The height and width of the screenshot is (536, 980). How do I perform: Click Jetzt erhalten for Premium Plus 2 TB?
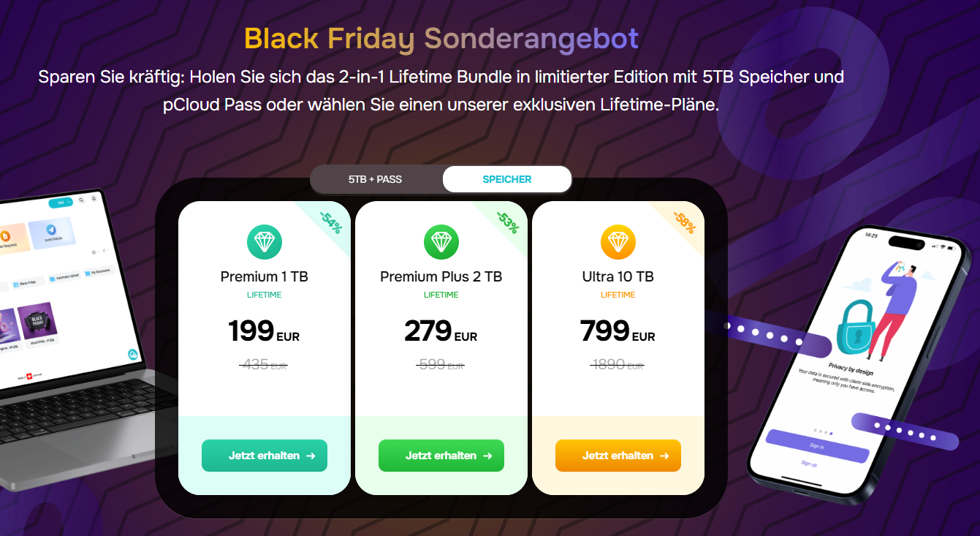tap(441, 456)
